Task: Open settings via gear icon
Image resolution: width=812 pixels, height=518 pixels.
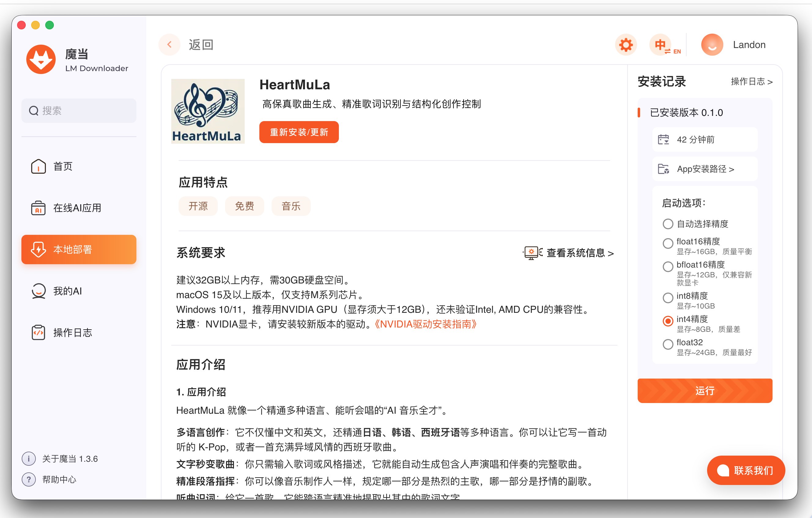Action: pos(625,45)
